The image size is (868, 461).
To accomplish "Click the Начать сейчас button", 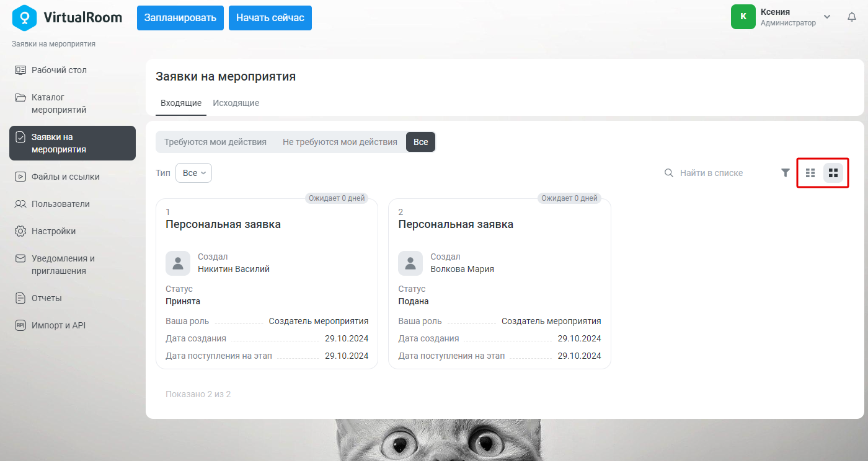I will point(270,18).
